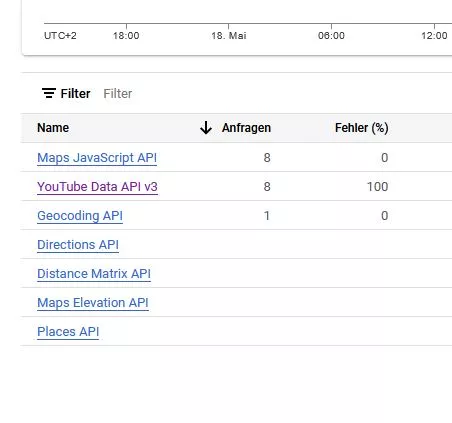This screenshot has width=452, height=423.
Task: Click the 06:00 chart axis marker
Action: pyautogui.click(x=331, y=35)
